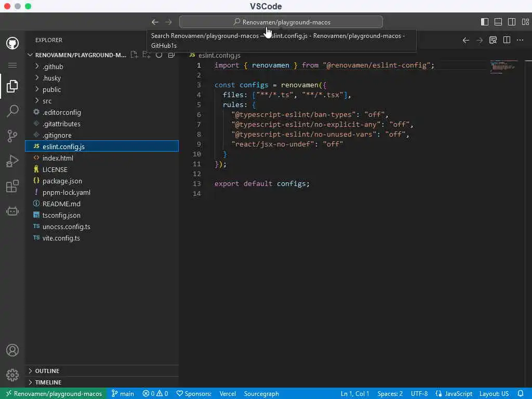
Task: Open the LICENSE file
Action: (102, 170)
